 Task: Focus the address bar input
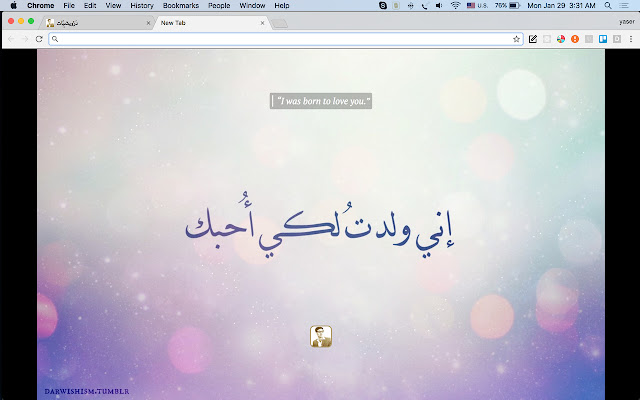[286, 39]
